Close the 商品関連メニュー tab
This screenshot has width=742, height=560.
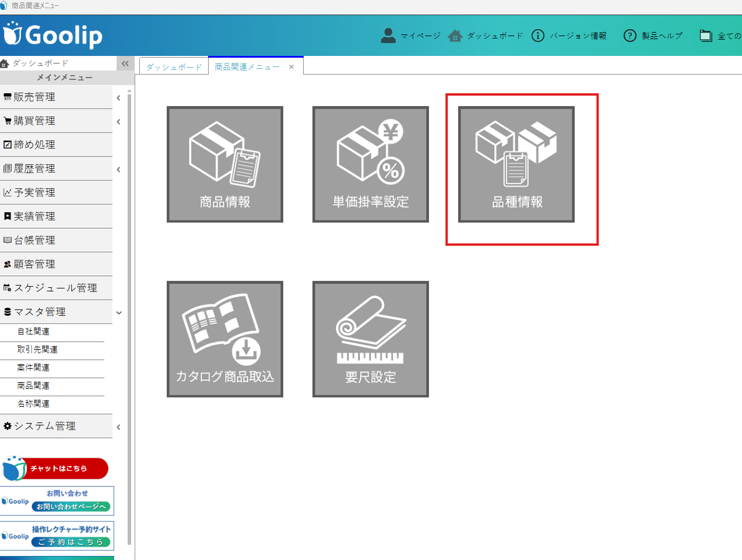pos(291,67)
